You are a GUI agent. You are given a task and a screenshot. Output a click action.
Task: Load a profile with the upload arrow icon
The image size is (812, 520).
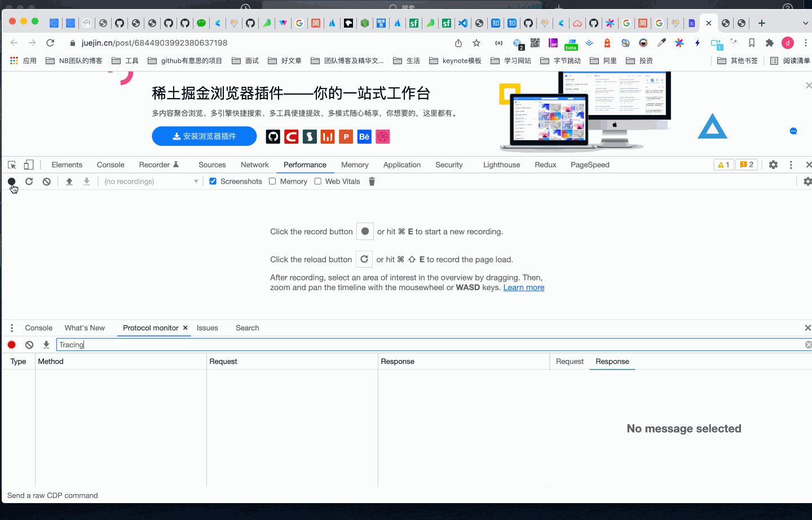[x=69, y=181]
